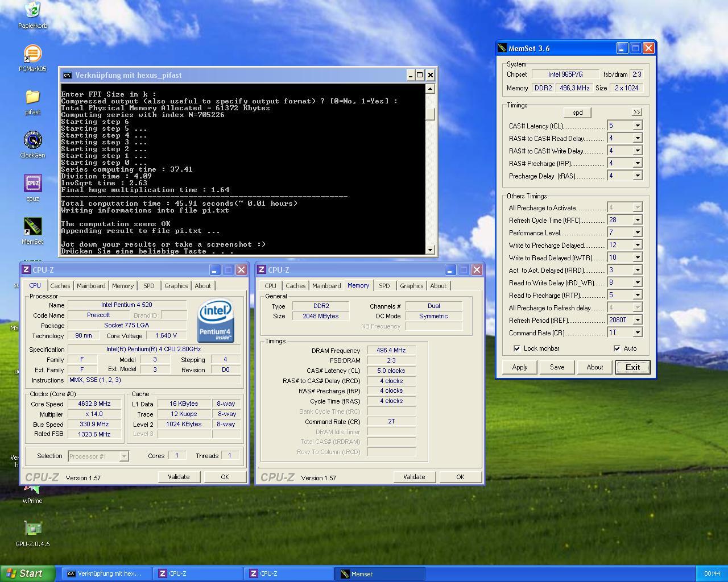The width and height of the screenshot is (728, 582).
Task: Open the Act. to Act. Delayed (tRRD) dropdown
Action: click(x=637, y=270)
